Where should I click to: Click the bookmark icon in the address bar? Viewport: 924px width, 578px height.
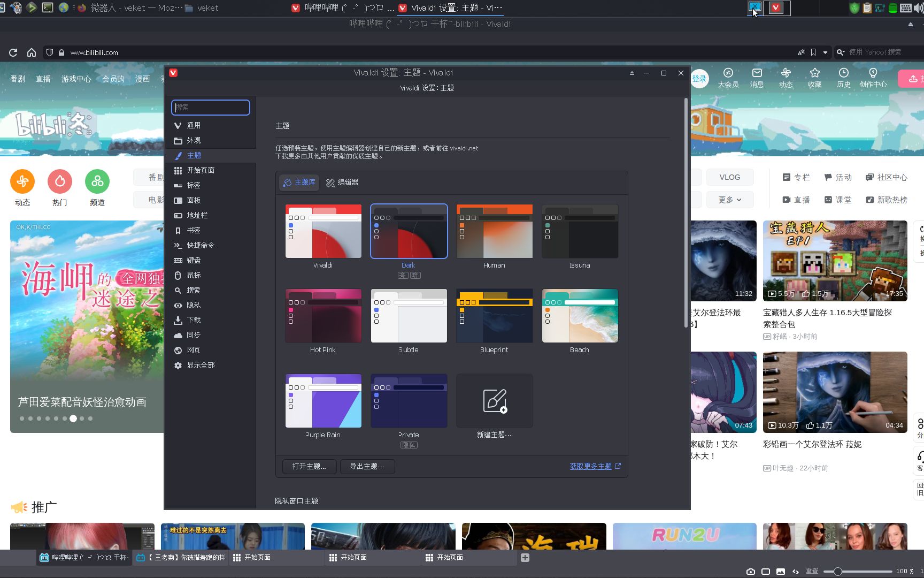tap(813, 52)
